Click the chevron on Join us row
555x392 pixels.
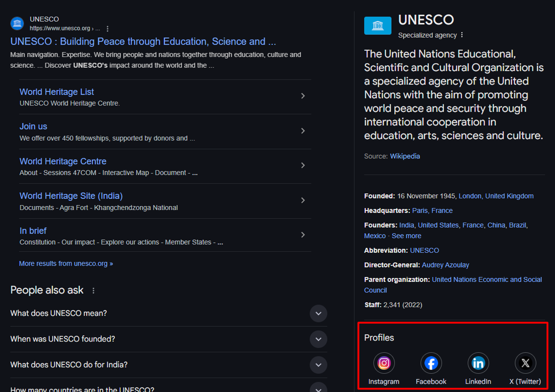coord(303,131)
